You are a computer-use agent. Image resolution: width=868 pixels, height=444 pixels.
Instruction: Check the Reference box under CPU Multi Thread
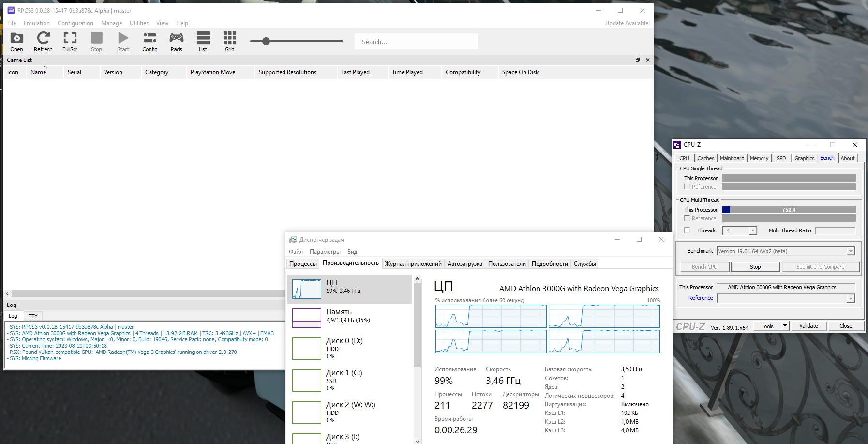click(688, 218)
